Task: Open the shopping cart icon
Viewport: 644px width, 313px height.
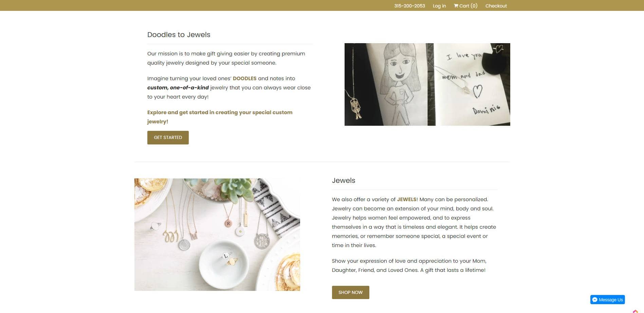Action: pos(456,6)
